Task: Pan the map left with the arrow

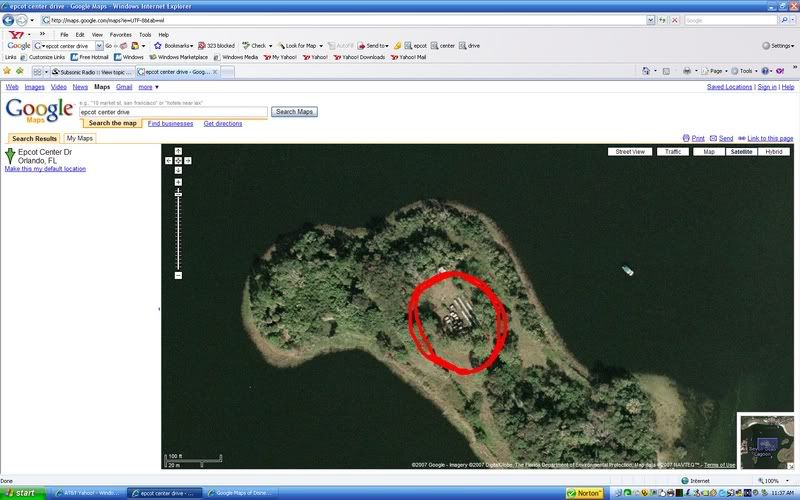Action: (x=168, y=161)
